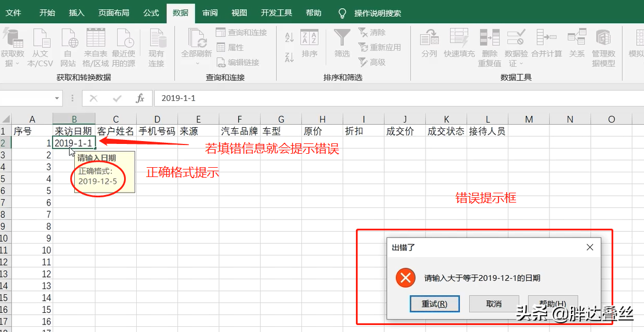
Task: Click the 成交状态 header cell
Action: click(446, 131)
